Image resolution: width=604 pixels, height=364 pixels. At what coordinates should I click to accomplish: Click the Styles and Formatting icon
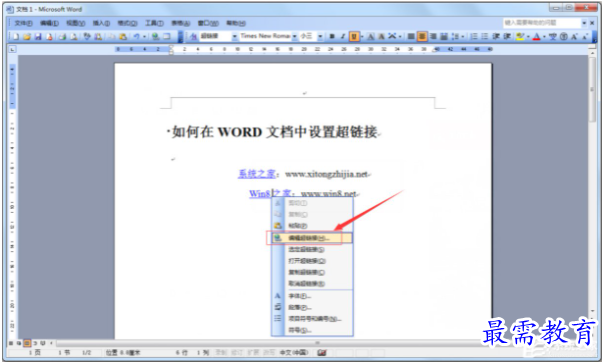pos(193,37)
